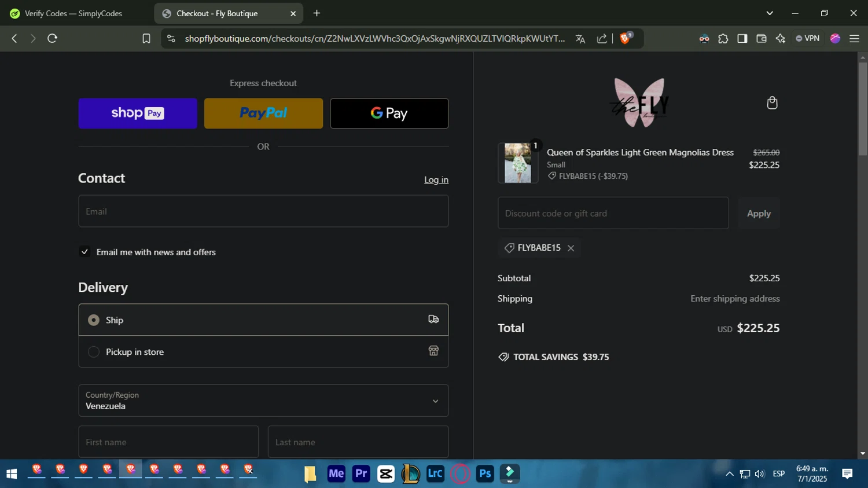The image size is (868, 488).
Task: Select Pickup in store option
Action: [x=263, y=351]
